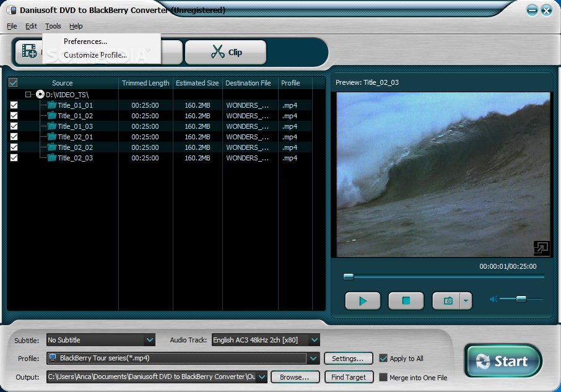Choose Customize Profile... menu entry
This screenshot has height=392, width=561.
102,55
